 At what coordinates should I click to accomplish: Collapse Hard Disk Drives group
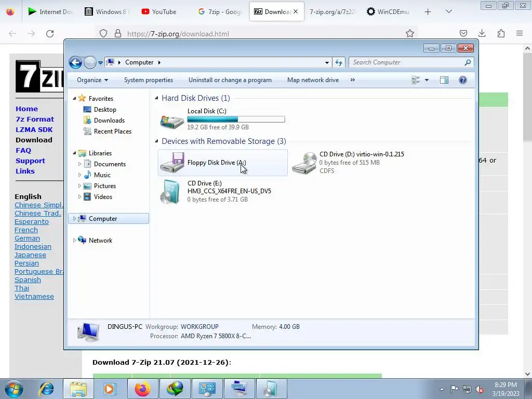(x=156, y=98)
